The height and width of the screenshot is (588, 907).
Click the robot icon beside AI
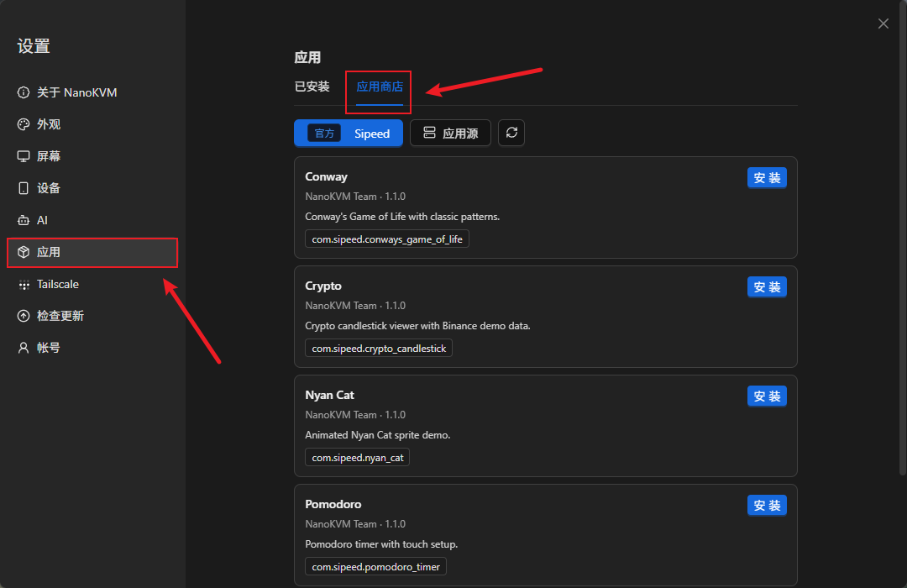[x=24, y=220]
